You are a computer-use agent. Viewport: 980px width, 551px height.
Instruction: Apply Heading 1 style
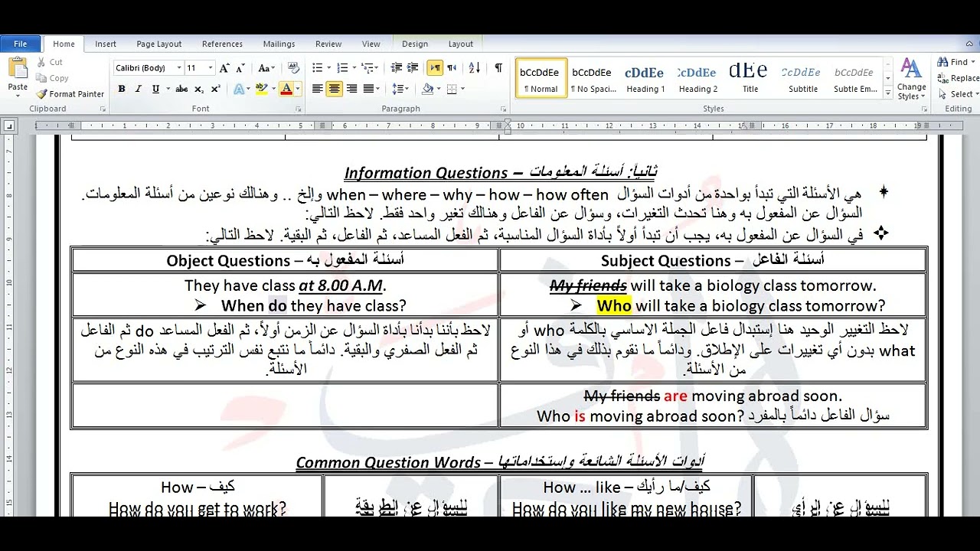645,79
